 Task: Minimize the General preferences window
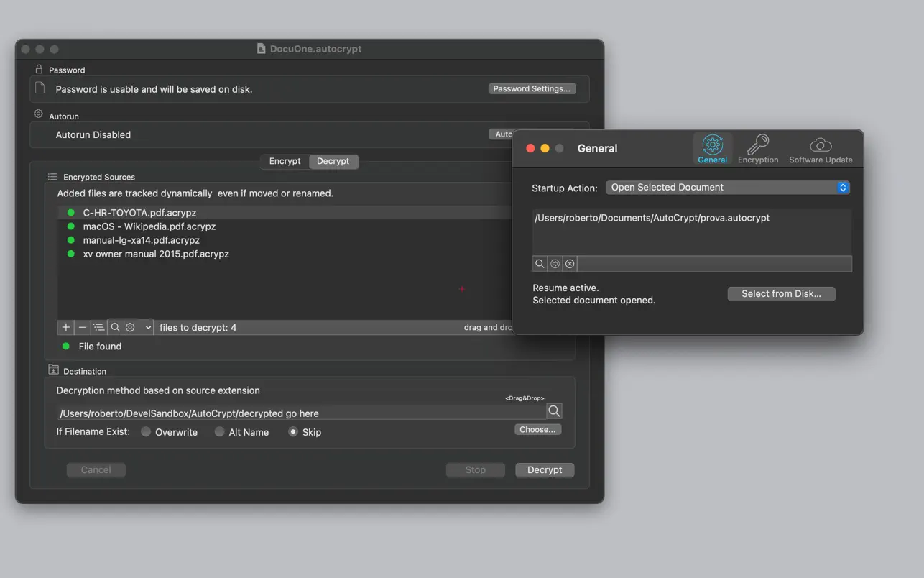(545, 148)
